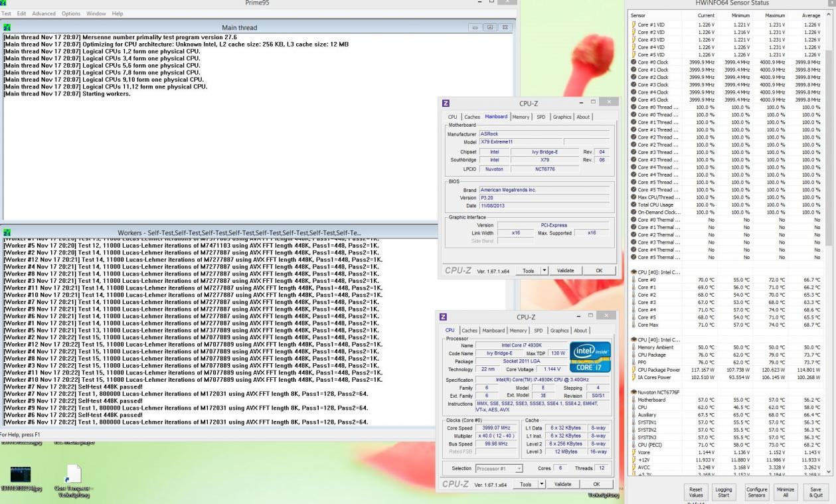Viewport: 836px width, 504px height.
Task: Click the icon beside On-Demand Clock row
Action: (x=633, y=212)
